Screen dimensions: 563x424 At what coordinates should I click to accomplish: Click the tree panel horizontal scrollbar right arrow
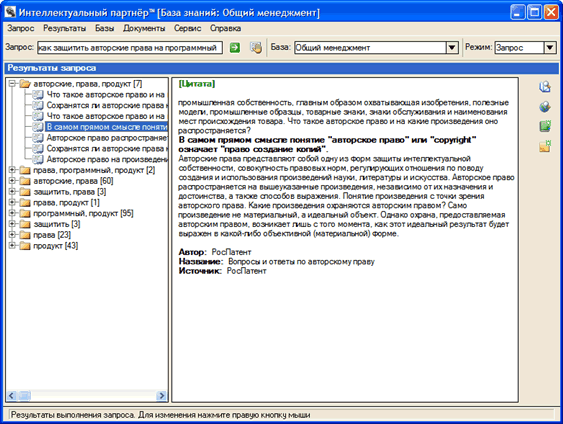pos(162,395)
